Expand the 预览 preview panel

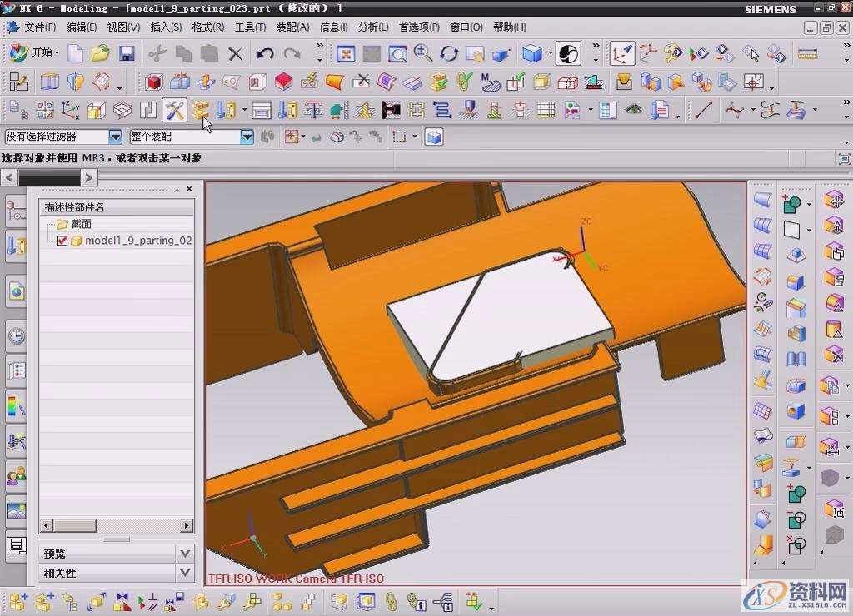[x=185, y=553]
